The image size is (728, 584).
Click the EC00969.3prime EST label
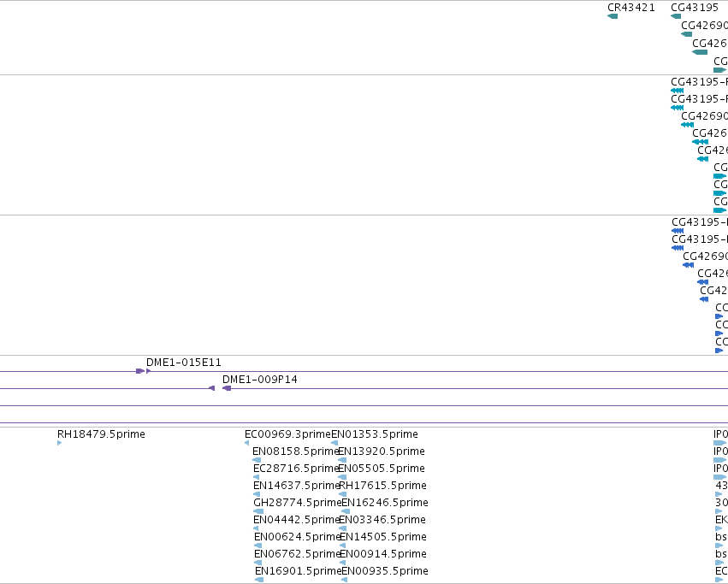pos(287,434)
